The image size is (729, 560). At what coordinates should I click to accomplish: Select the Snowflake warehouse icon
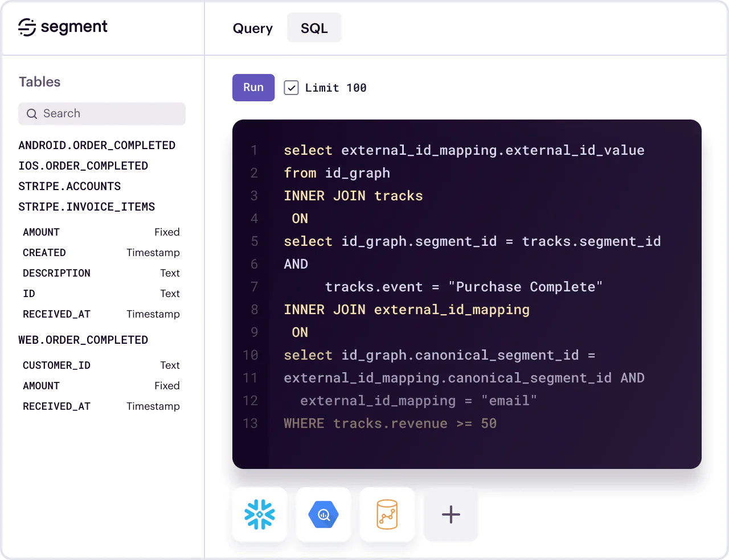[260, 514]
